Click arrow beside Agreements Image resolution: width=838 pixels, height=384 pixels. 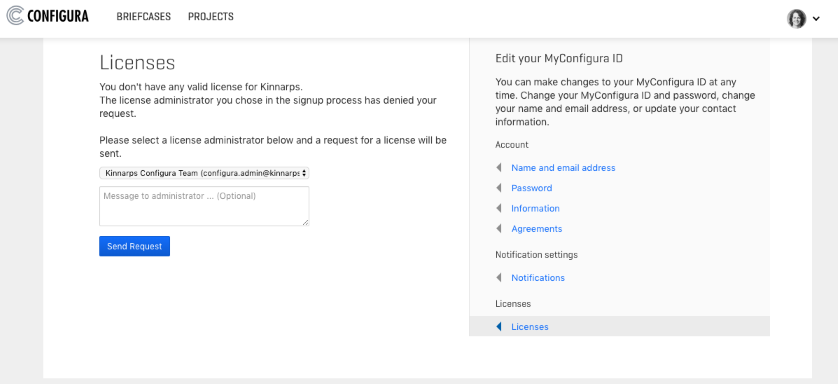coord(499,229)
